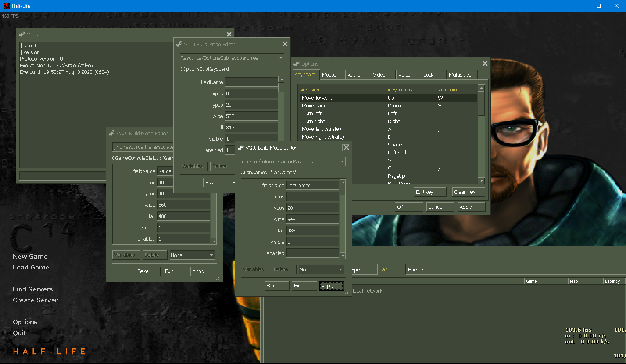Click Edit key button

(x=430, y=192)
